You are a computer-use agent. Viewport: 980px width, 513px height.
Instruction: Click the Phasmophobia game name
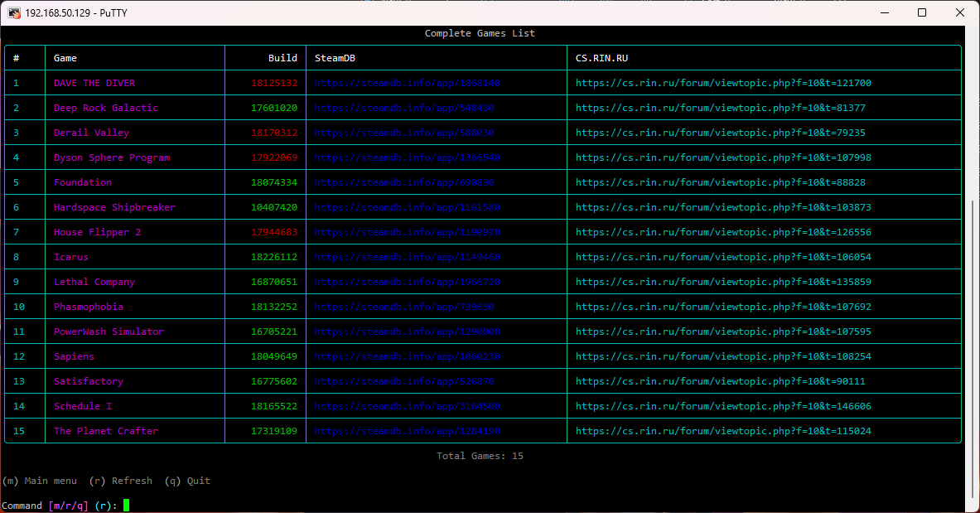point(89,307)
